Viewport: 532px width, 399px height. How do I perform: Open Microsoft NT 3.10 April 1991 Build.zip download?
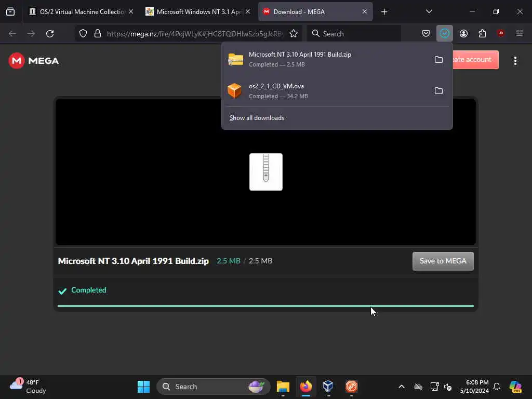coord(326,59)
